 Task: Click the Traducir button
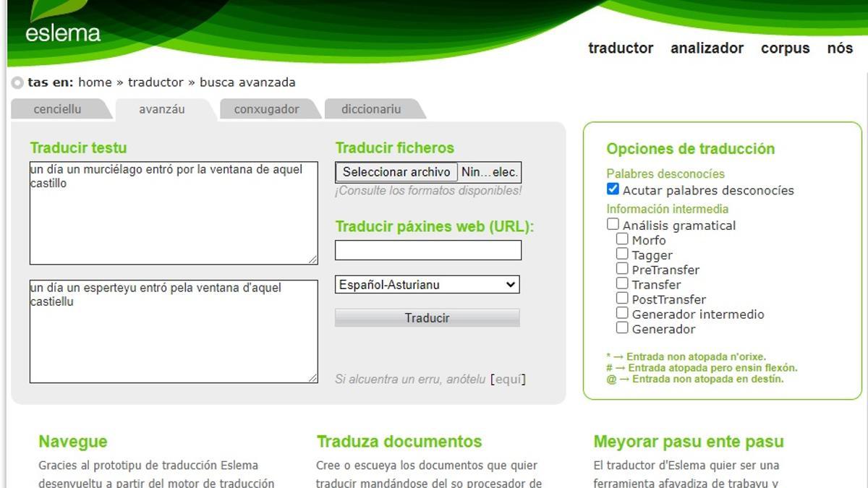point(427,317)
